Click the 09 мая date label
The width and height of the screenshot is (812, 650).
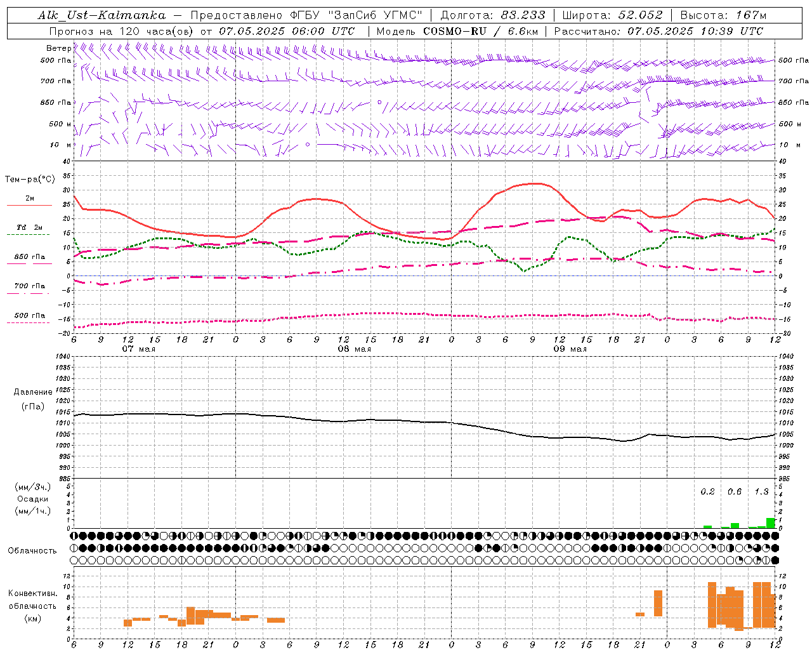pos(570,349)
